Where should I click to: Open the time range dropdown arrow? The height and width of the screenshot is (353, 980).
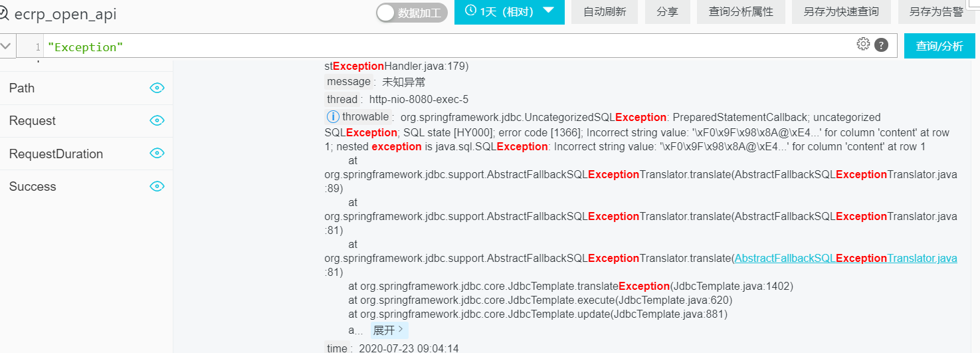point(548,11)
